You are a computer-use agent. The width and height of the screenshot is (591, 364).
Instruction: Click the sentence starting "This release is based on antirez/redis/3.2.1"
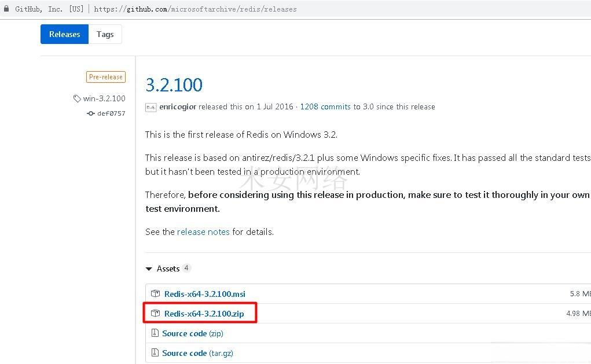[368, 165]
